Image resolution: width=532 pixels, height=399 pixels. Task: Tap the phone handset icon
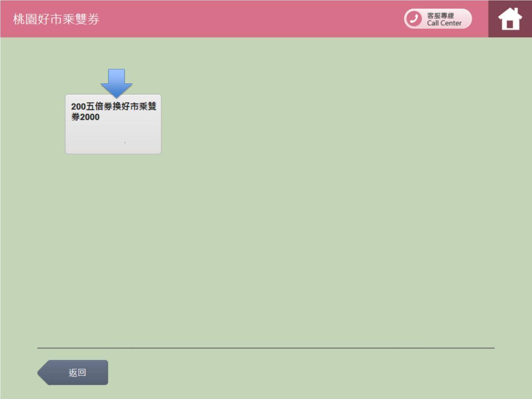click(414, 19)
